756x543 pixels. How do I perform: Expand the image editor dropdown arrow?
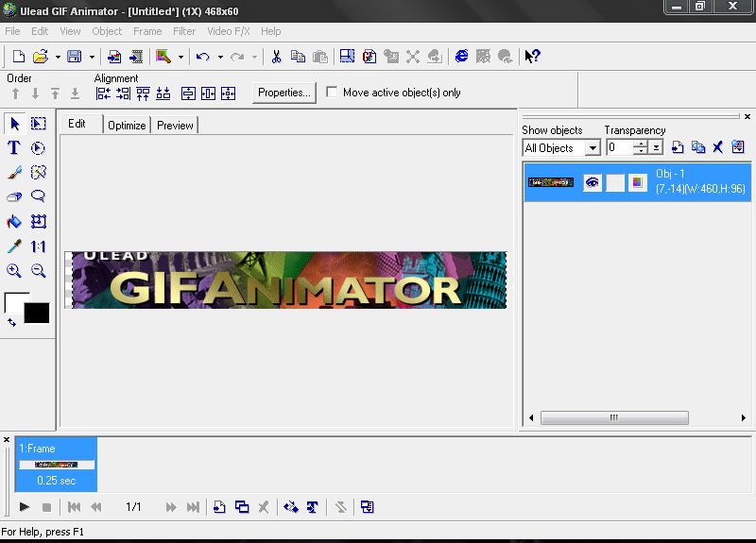tap(180, 57)
